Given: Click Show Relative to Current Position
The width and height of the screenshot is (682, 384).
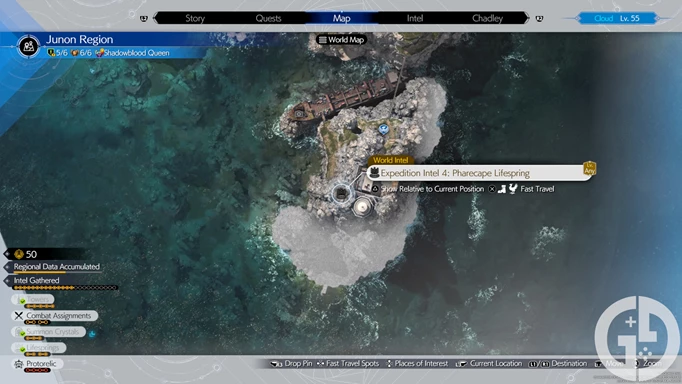Looking at the screenshot, I should coord(432,189).
